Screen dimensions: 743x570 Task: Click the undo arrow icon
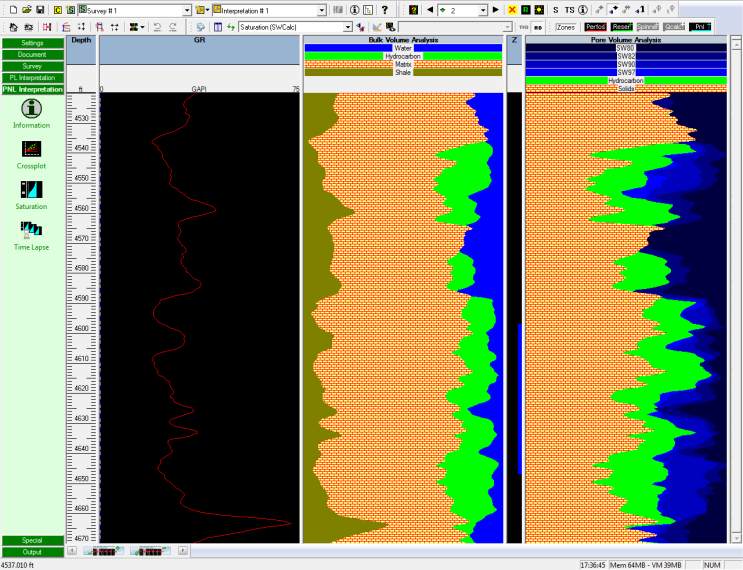click(x=157, y=27)
